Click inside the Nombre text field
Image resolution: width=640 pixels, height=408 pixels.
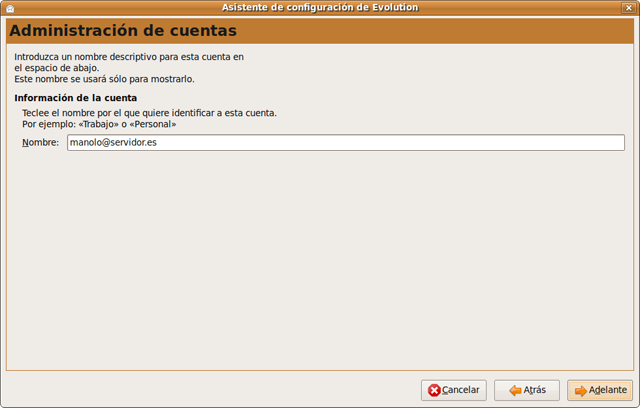(345, 143)
